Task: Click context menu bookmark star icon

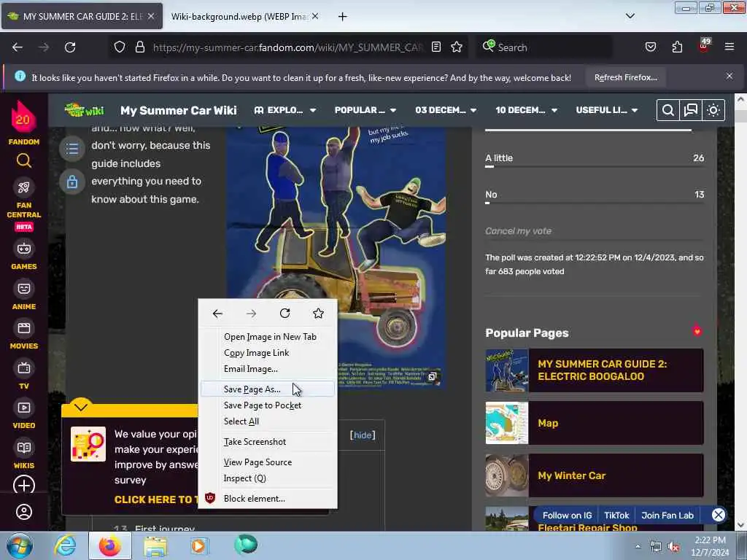Action: (318, 314)
